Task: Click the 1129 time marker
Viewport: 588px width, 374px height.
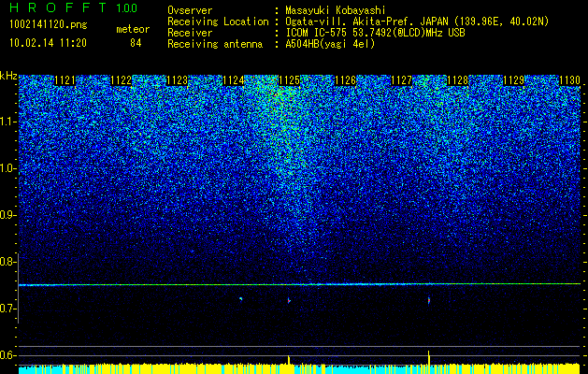Action: (513, 80)
